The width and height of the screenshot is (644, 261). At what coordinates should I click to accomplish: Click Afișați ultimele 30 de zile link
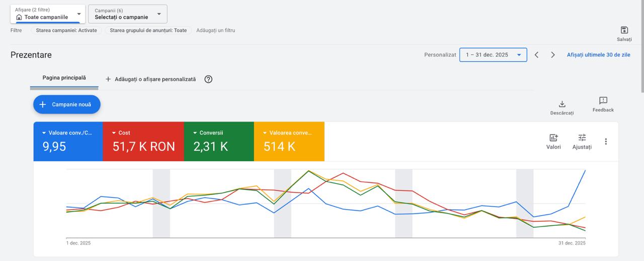click(598, 55)
